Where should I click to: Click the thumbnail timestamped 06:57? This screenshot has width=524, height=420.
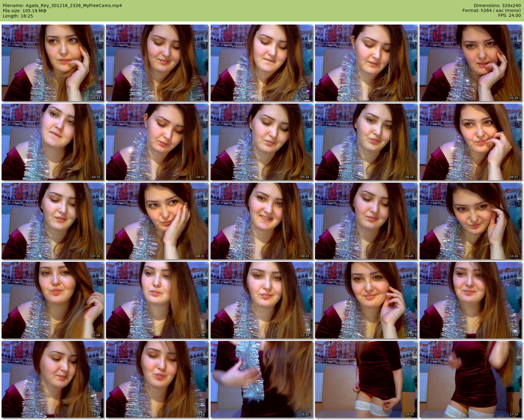(x=470, y=142)
